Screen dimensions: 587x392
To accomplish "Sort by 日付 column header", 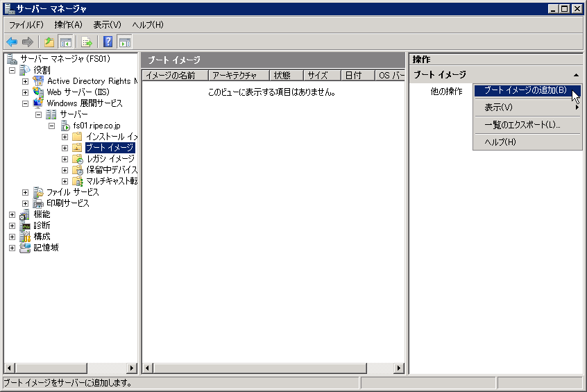I will (357, 75).
